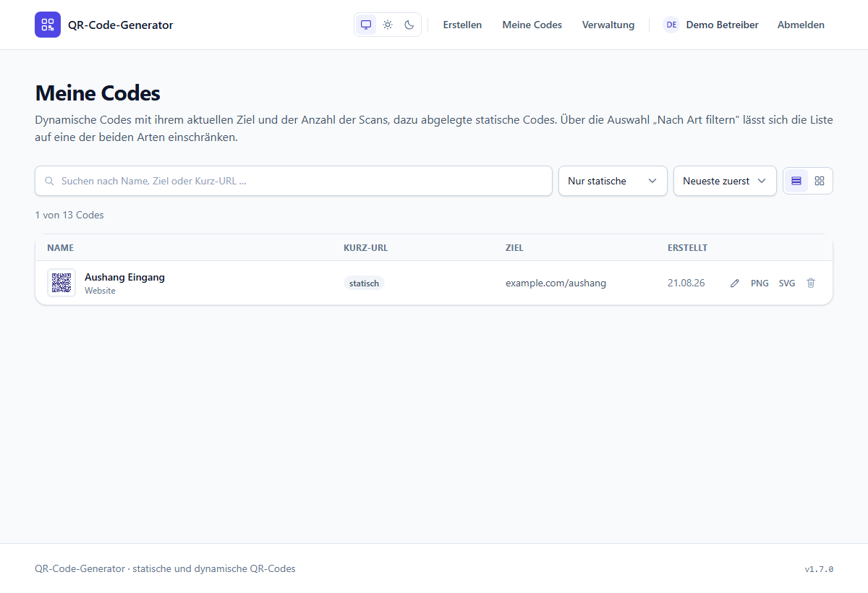This screenshot has height=593, width=868.
Task: Click the 1 von 13 Codes count
Action: pyautogui.click(x=69, y=215)
